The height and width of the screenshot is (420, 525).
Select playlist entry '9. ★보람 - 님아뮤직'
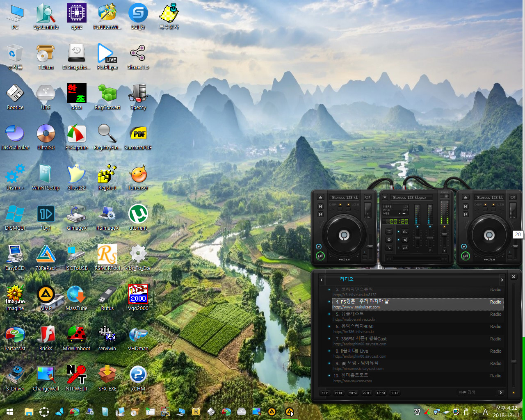418,365
